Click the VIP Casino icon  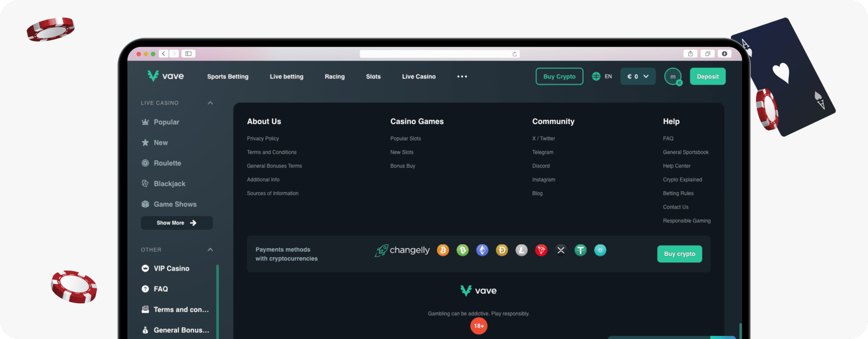click(x=145, y=268)
